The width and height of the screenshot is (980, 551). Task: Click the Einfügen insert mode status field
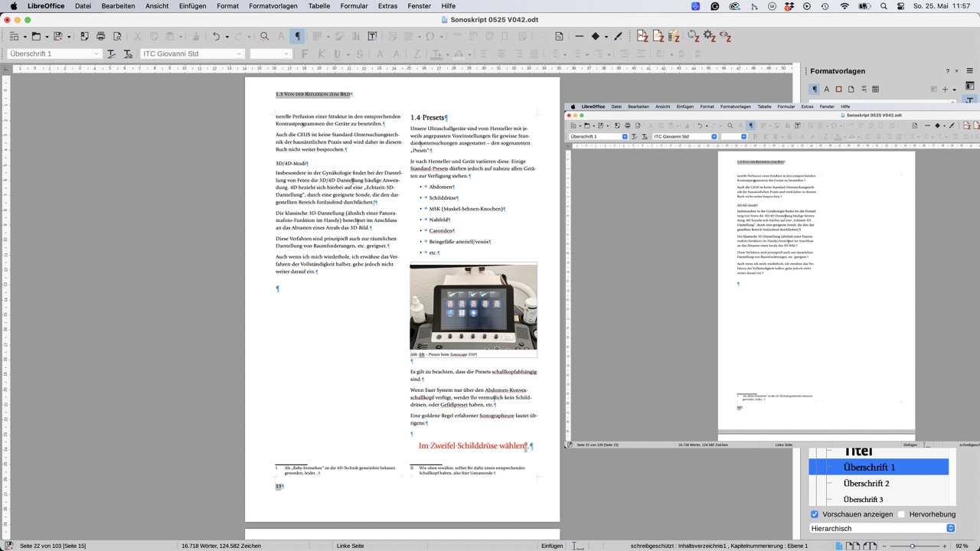point(552,546)
